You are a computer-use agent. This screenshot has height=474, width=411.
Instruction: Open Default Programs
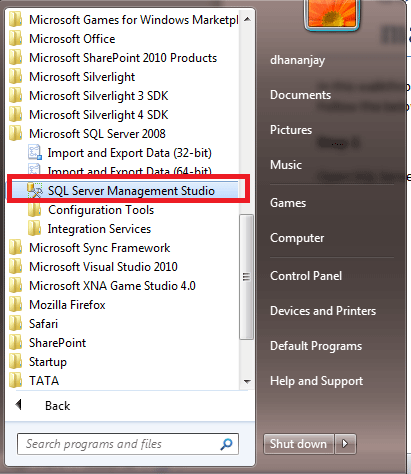click(316, 346)
